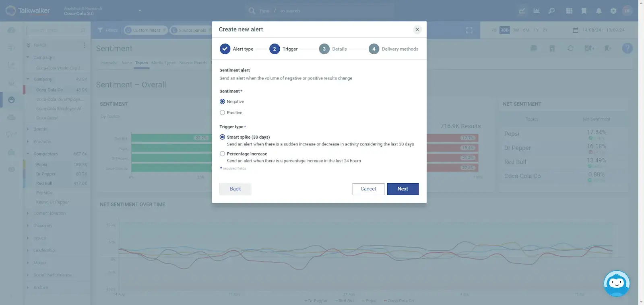The height and width of the screenshot is (305, 644).
Task: Click Cancel in Create new alert dialog
Action: click(x=368, y=189)
